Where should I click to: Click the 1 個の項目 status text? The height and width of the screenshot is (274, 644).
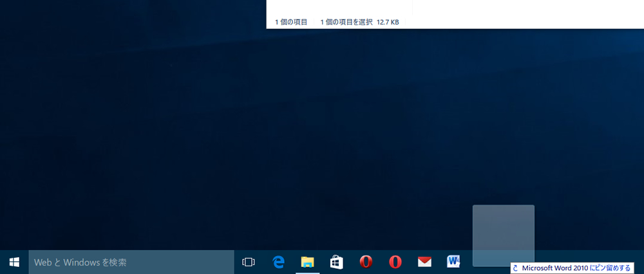click(x=291, y=22)
